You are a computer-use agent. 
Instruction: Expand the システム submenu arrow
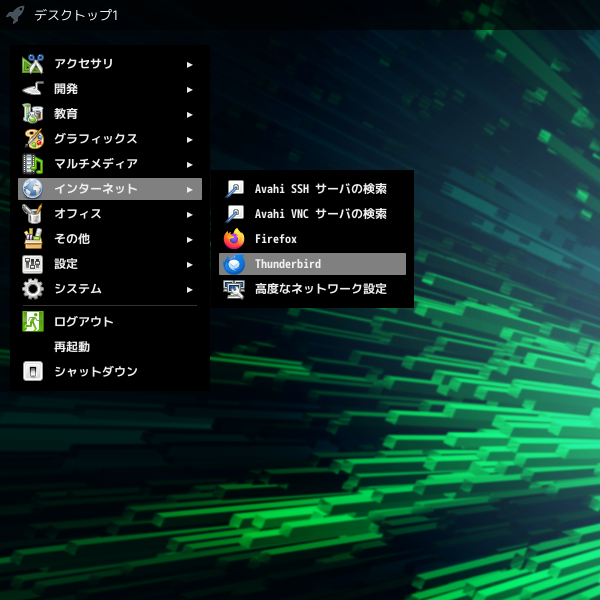189,290
